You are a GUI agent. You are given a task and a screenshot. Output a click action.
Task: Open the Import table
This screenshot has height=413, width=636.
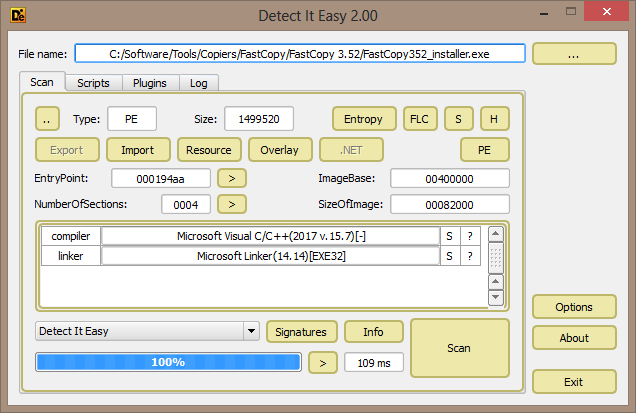(138, 150)
